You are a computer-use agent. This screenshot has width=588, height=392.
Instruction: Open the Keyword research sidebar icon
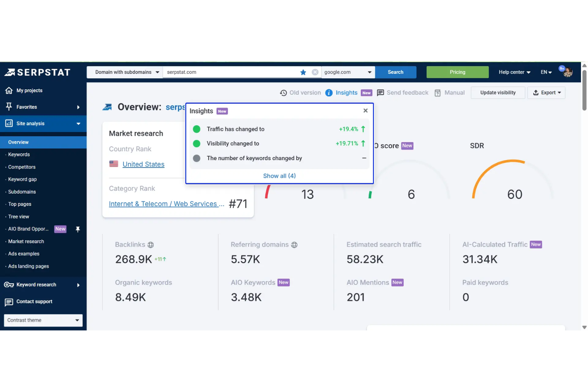click(x=9, y=285)
